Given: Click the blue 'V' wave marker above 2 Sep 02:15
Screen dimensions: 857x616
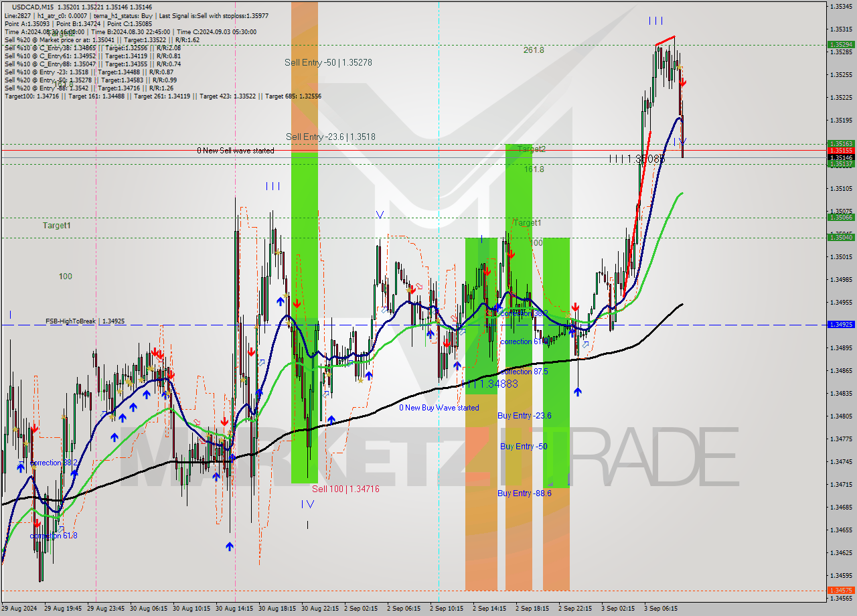Looking at the screenshot, I should tap(380, 214).
